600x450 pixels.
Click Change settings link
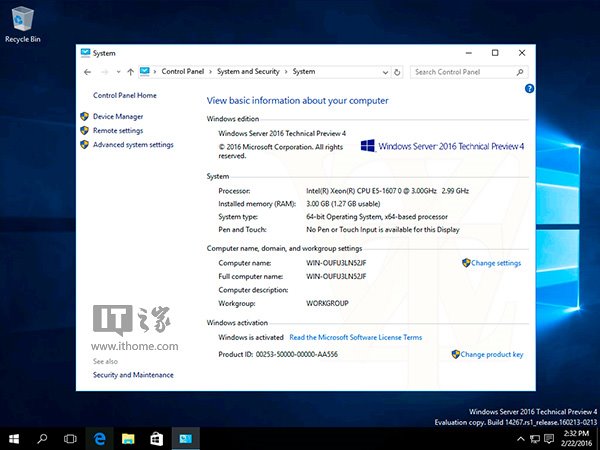pos(496,263)
